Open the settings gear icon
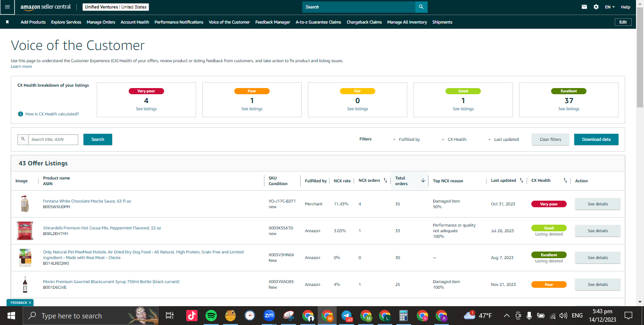The height and width of the screenshot is (325, 644). pyautogui.click(x=596, y=7)
